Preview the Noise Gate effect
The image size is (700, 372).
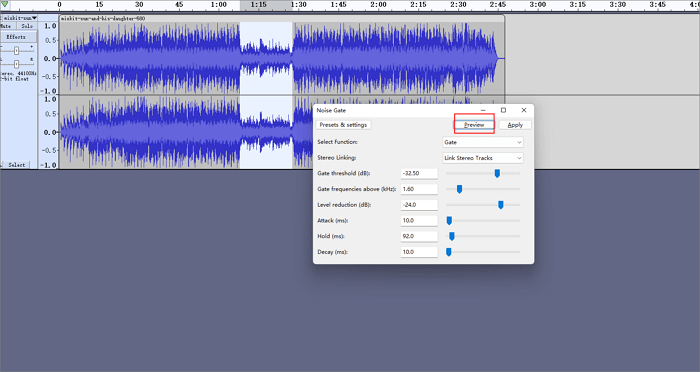click(474, 125)
